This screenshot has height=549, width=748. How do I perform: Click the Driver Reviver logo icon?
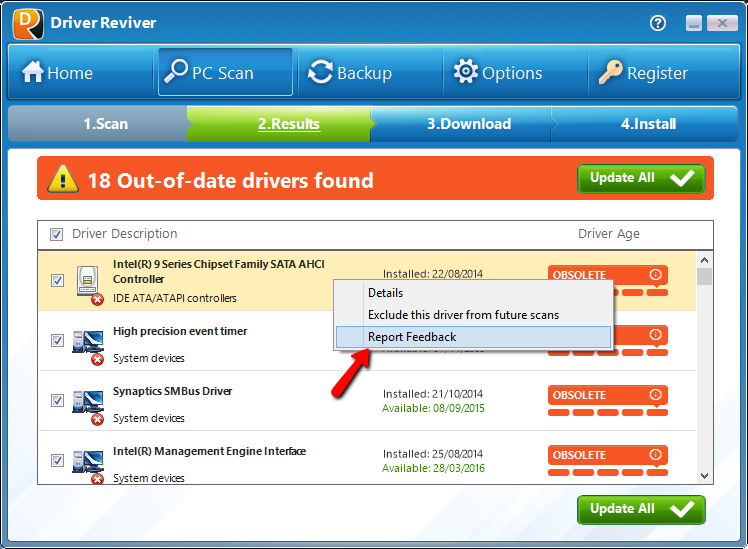(x=28, y=24)
